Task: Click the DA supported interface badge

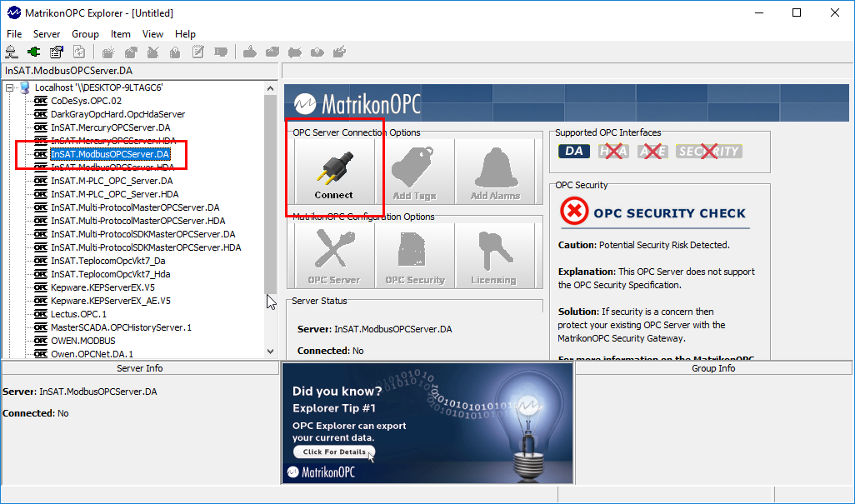Action: click(573, 151)
